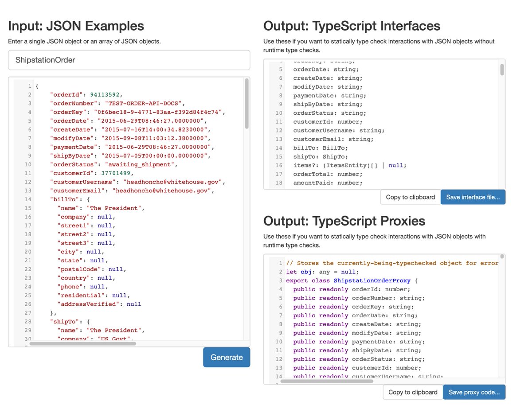Click Save interface file button

(473, 197)
